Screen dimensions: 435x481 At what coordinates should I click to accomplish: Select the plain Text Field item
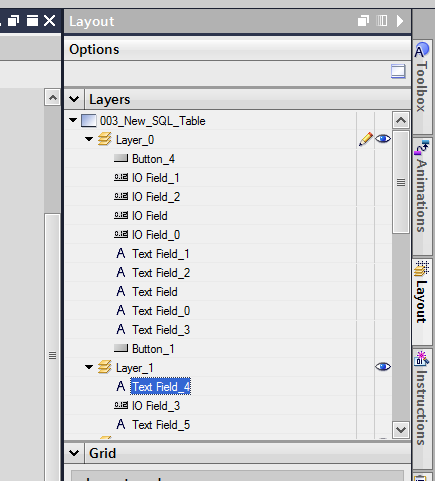coord(155,292)
